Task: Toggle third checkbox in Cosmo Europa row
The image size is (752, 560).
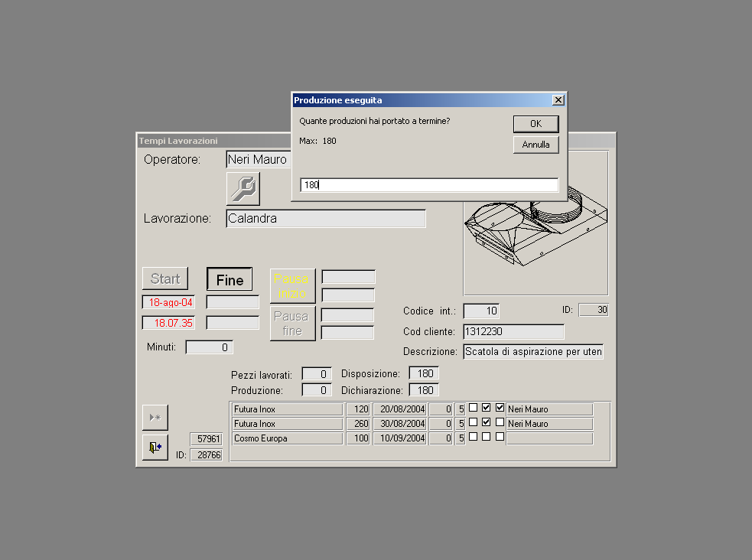Action: point(500,437)
